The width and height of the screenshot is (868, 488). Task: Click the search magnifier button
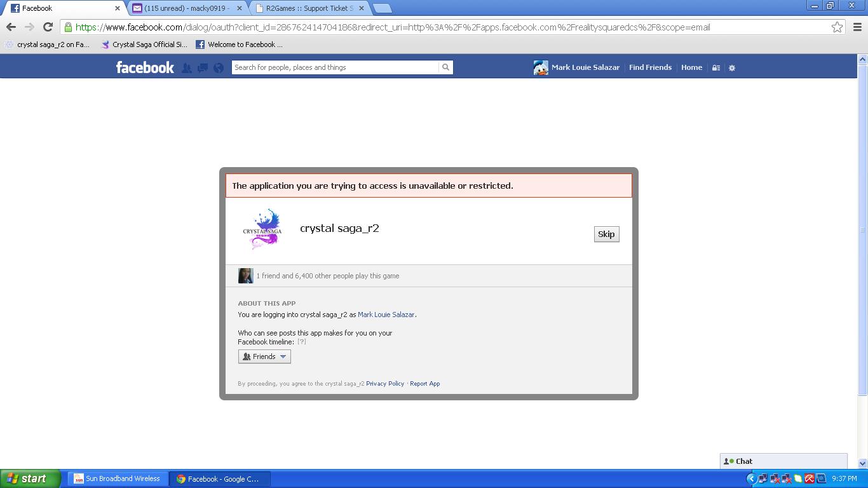[445, 67]
